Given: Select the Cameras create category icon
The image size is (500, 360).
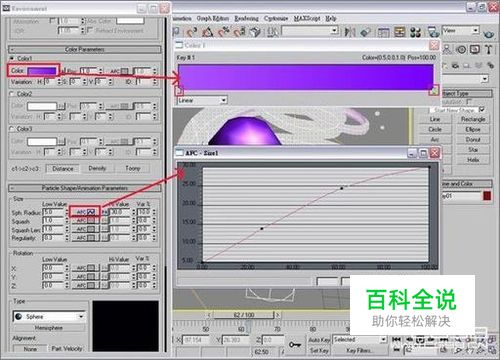Looking at the screenshot, I should 455,65.
